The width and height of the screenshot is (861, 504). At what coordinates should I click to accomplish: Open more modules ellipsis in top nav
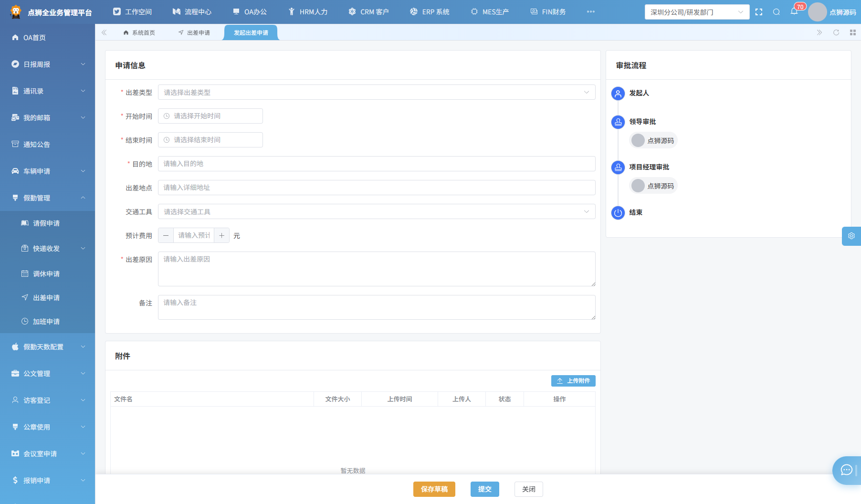pos(591,12)
